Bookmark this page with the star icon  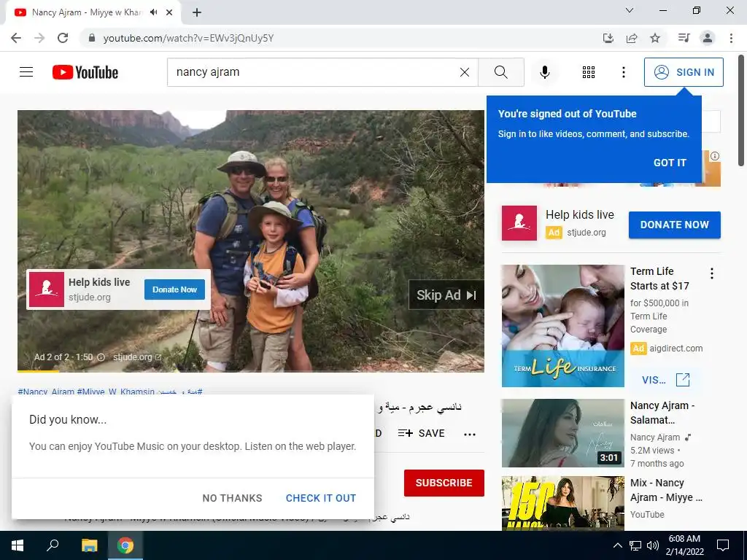tap(655, 38)
